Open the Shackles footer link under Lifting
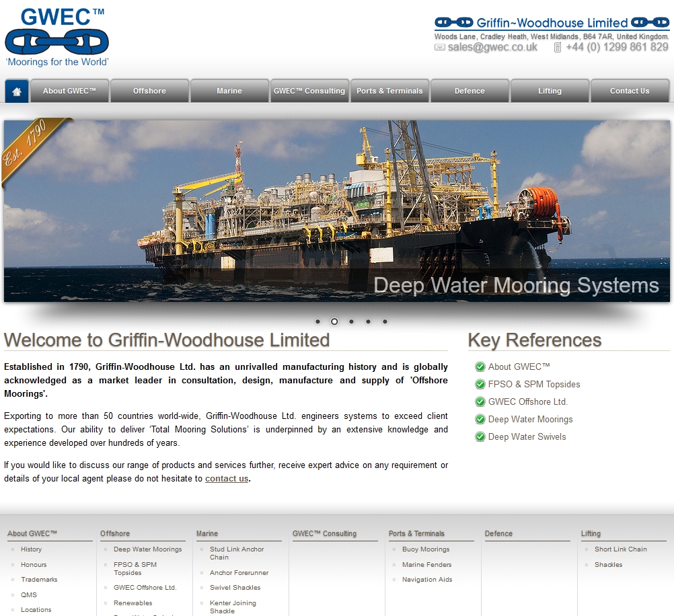The height and width of the screenshot is (616, 674). pyautogui.click(x=609, y=565)
